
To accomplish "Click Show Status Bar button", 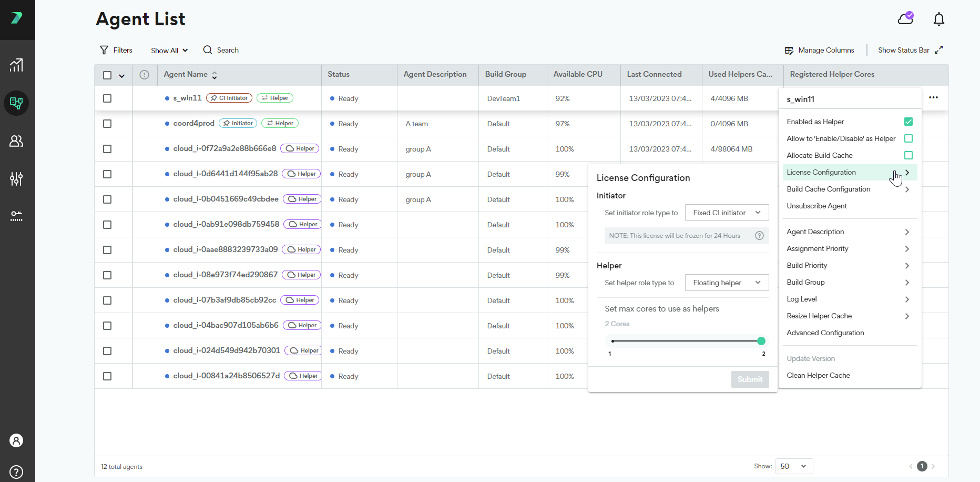I will 910,51.
